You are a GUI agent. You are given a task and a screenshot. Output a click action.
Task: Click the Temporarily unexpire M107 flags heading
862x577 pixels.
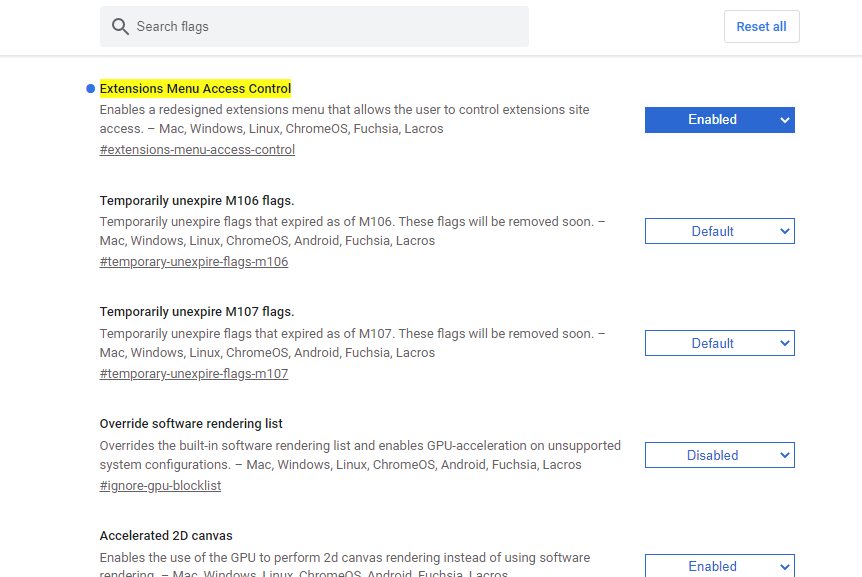pyautogui.click(x=196, y=312)
